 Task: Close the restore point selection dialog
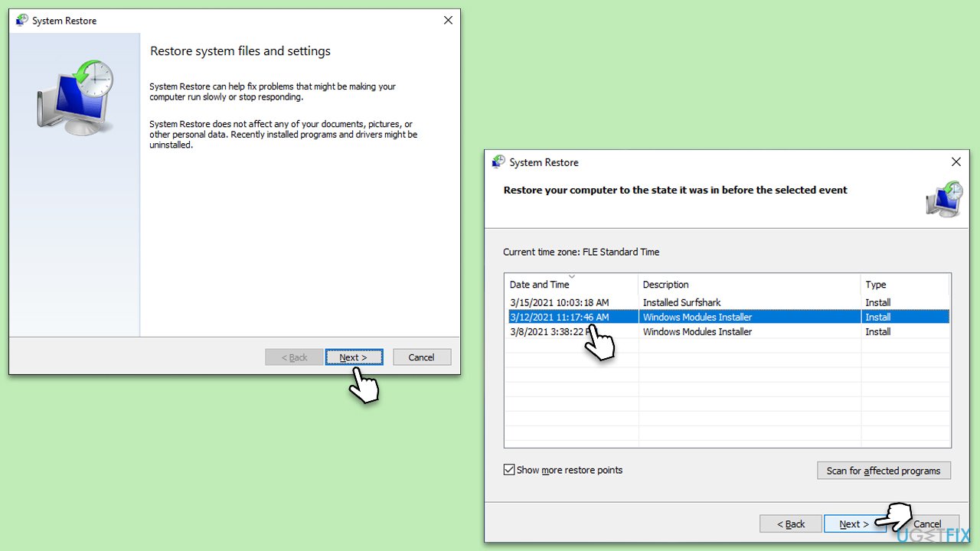(955, 161)
